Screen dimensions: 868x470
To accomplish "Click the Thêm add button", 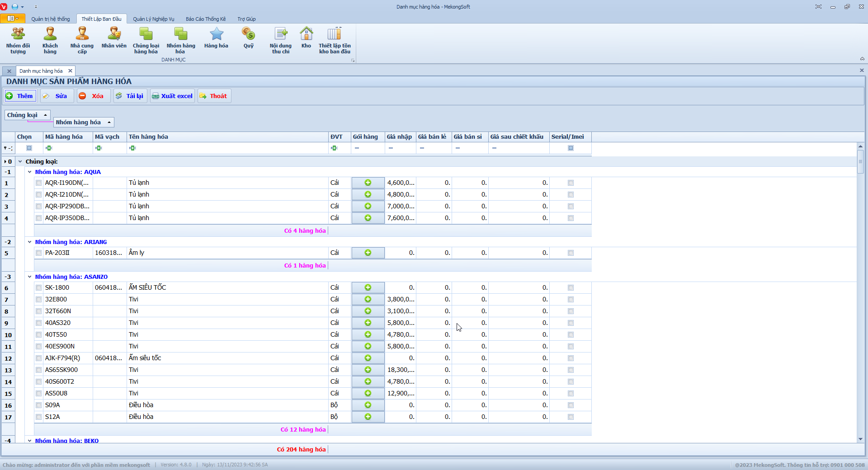I will (20, 96).
